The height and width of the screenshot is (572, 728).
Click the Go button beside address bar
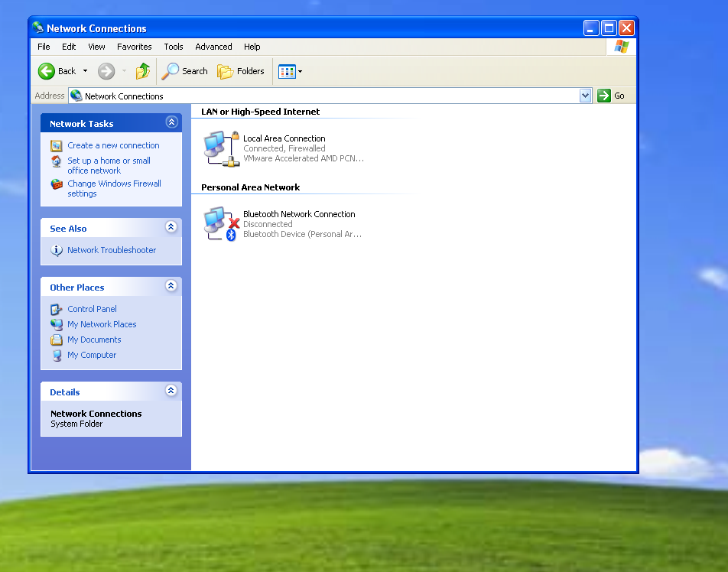pos(612,96)
